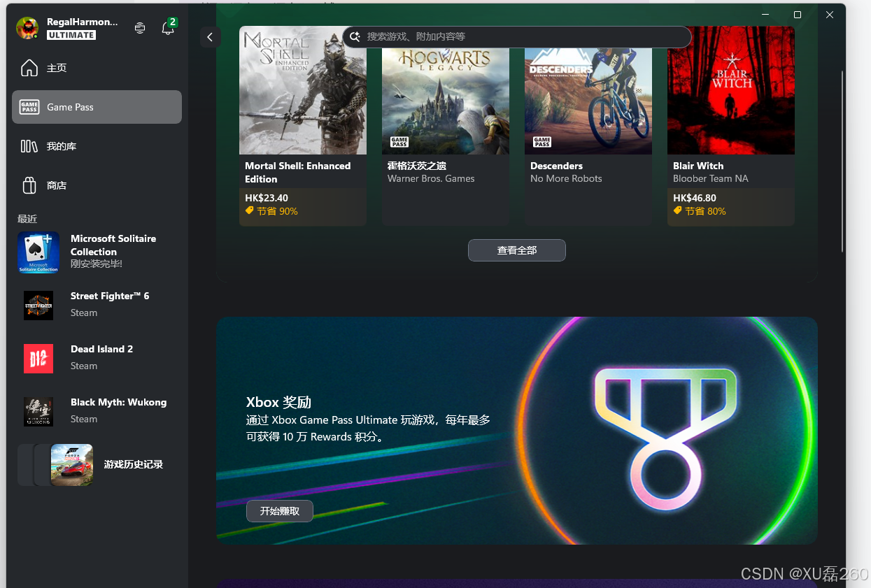Click the Forza Horizon history thumbnail
The height and width of the screenshot is (588, 871).
coord(71,465)
